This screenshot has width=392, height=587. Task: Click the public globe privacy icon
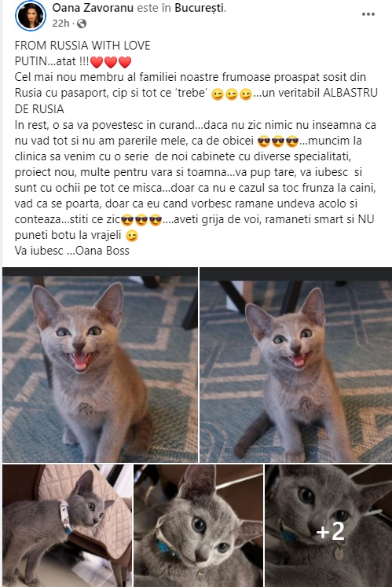point(81,24)
